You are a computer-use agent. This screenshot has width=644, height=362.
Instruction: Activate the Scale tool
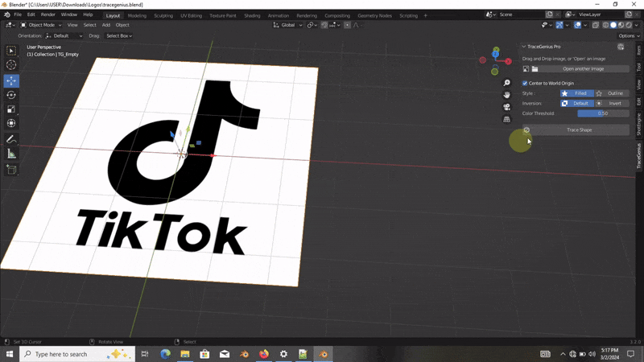11,109
